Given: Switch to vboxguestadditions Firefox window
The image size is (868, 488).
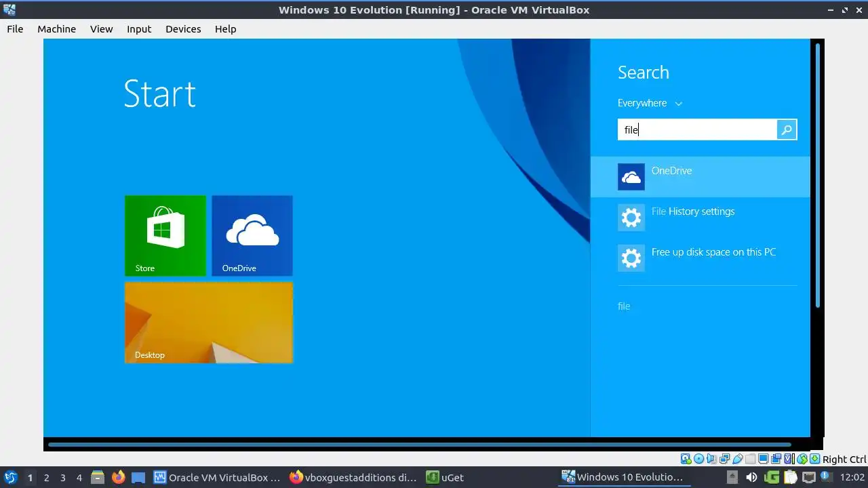Looking at the screenshot, I should coord(353,477).
